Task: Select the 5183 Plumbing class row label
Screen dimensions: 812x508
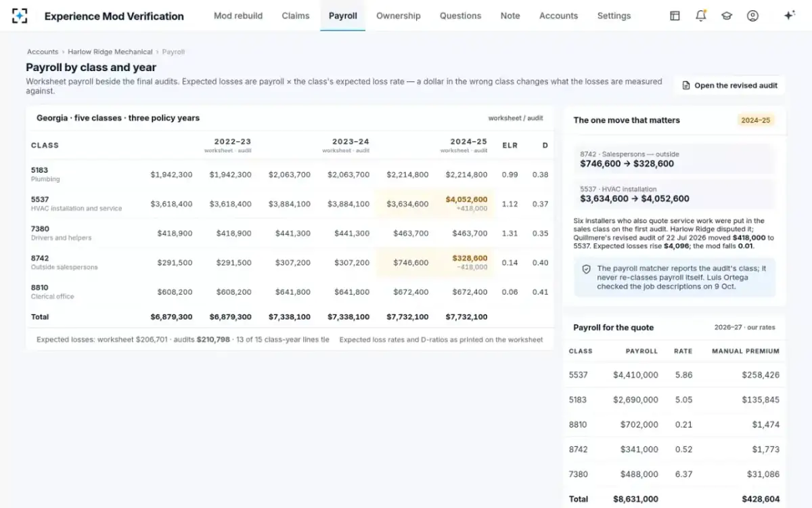Action: tap(45, 174)
